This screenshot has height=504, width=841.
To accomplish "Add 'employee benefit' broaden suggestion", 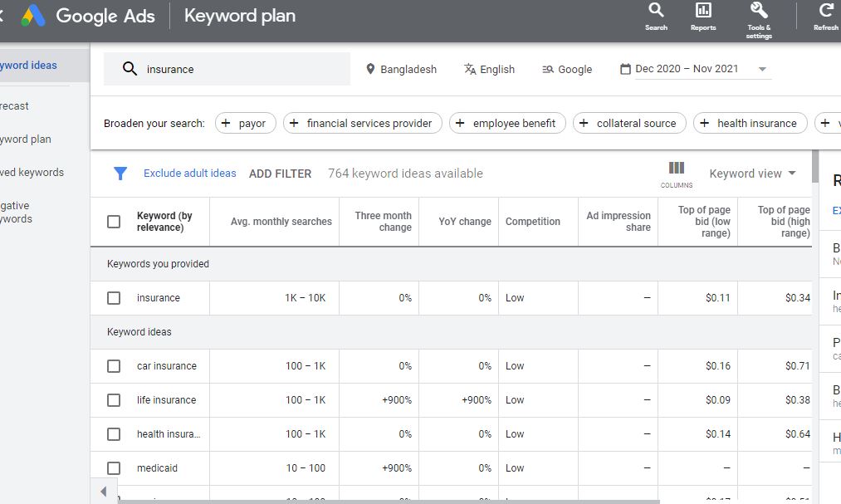I will [x=507, y=124].
